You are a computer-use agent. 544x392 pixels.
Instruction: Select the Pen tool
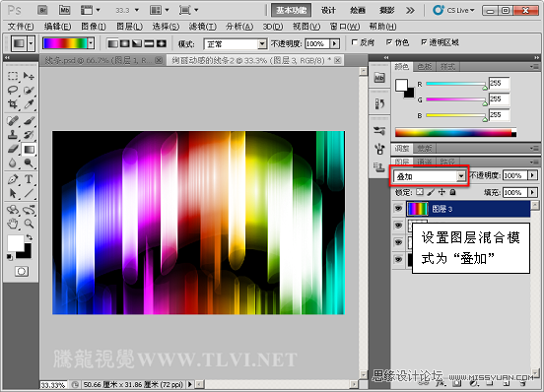point(13,179)
